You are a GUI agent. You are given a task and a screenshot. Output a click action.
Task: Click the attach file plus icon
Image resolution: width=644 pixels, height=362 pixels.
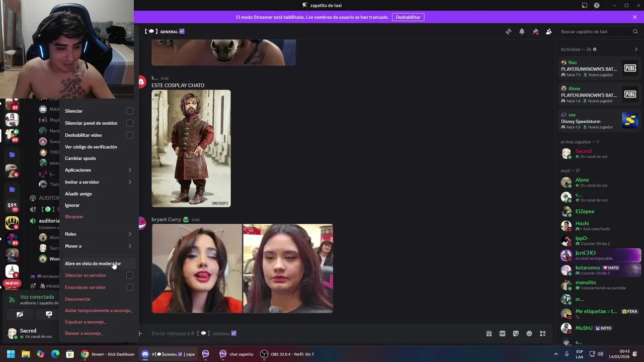[140, 333]
